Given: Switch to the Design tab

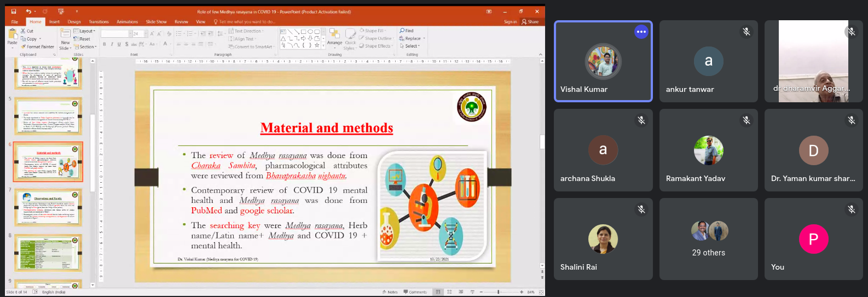Looking at the screenshot, I should point(74,22).
